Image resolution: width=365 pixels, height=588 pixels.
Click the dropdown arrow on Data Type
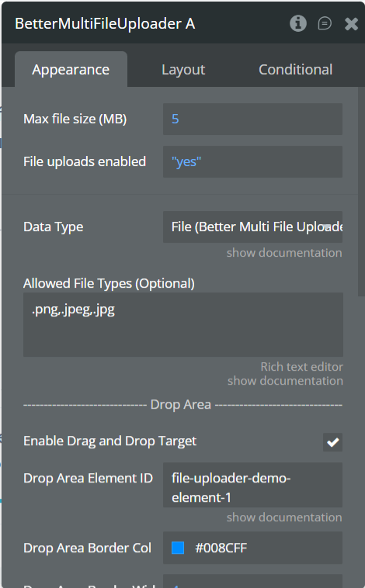click(x=327, y=227)
